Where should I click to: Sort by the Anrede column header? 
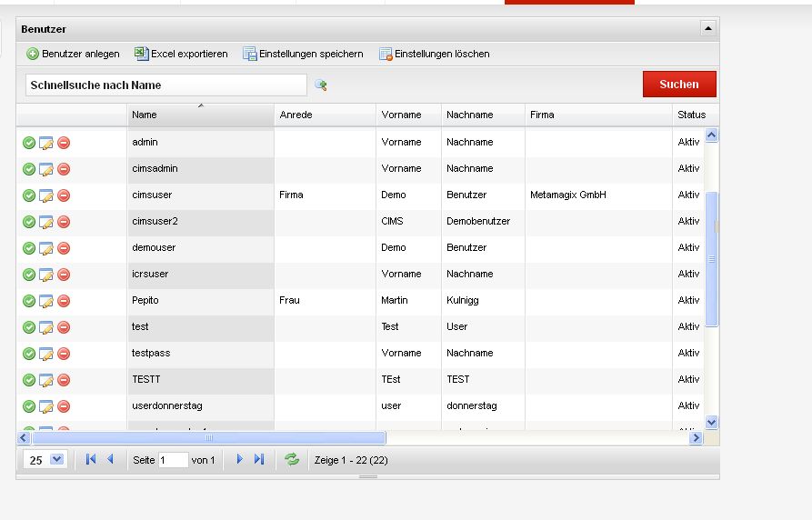coord(325,115)
